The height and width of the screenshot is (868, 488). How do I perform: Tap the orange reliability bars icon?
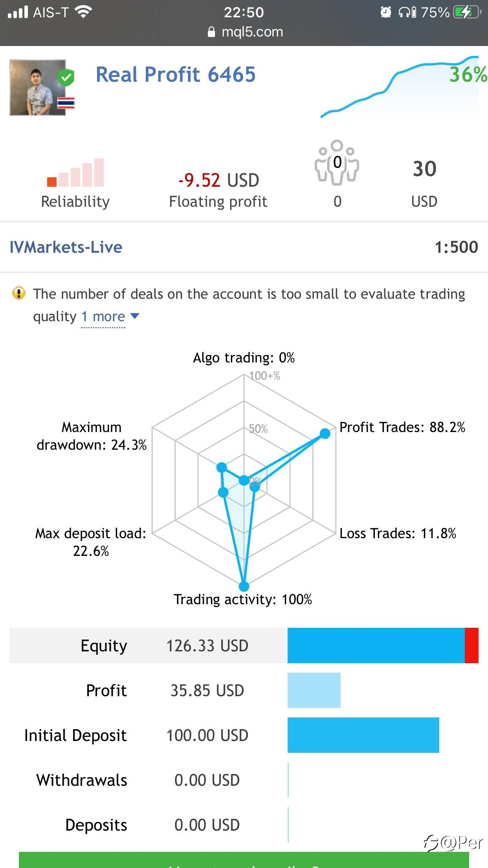click(x=75, y=173)
